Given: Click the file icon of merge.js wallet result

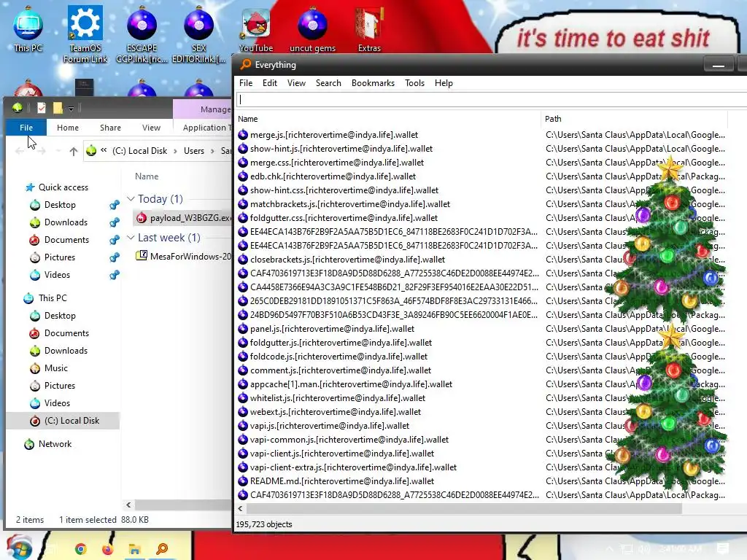Looking at the screenshot, I should coord(243,135).
